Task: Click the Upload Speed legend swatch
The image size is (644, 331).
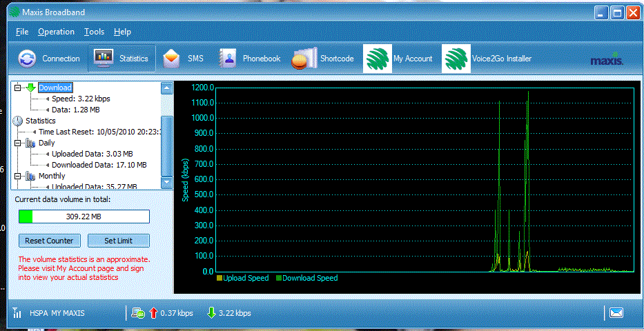Action: click(219, 278)
